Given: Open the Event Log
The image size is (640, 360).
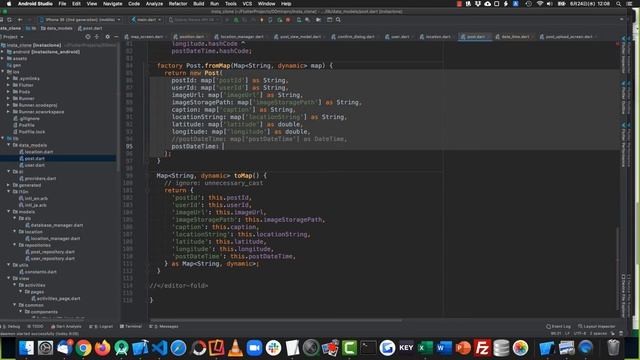Looking at the screenshot, I should tap(558, 327).
